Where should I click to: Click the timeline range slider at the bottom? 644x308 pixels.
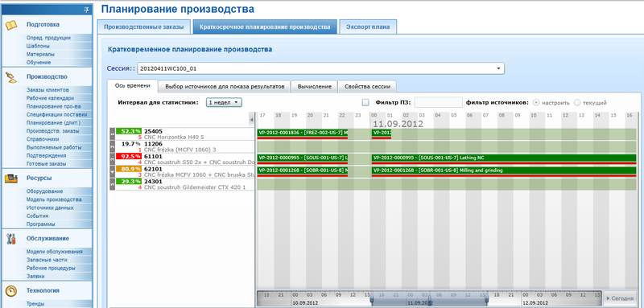click(x=429, y=298)
